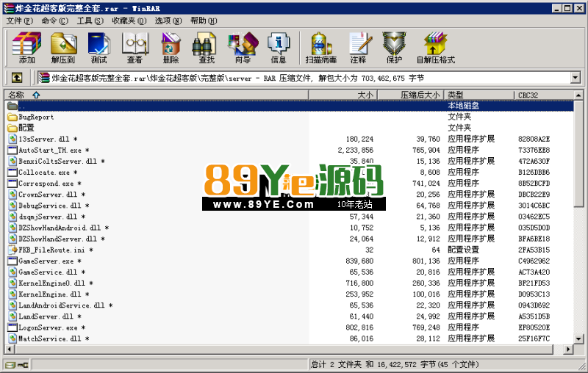
Task: Open the 文件(F) menu
Action: [x=20, y=21]
